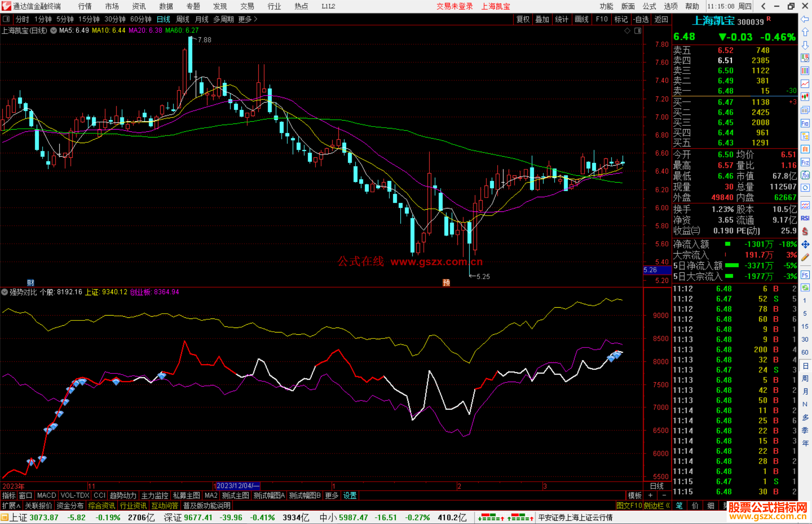This screenshot has width=812, height=524.
Task: Switch to the 周线 timeframe tab
Action: (x=183, y=19)
